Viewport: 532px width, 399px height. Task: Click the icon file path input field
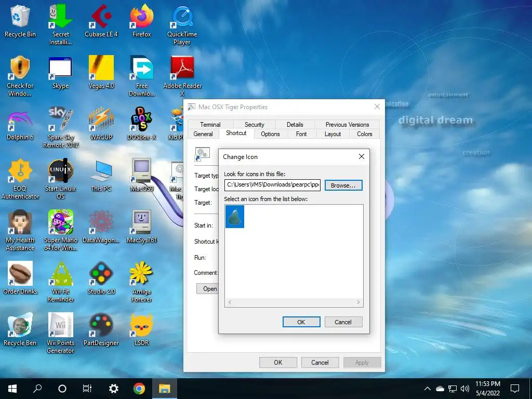click(x=272, y=185)
